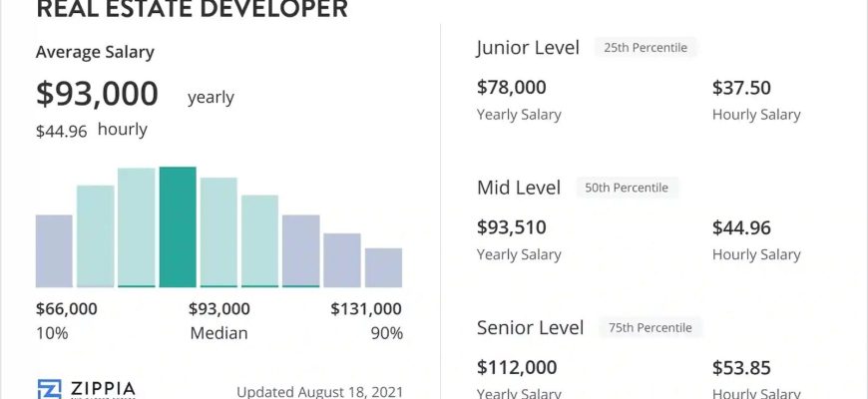Select the Mid Level heading

519,188
